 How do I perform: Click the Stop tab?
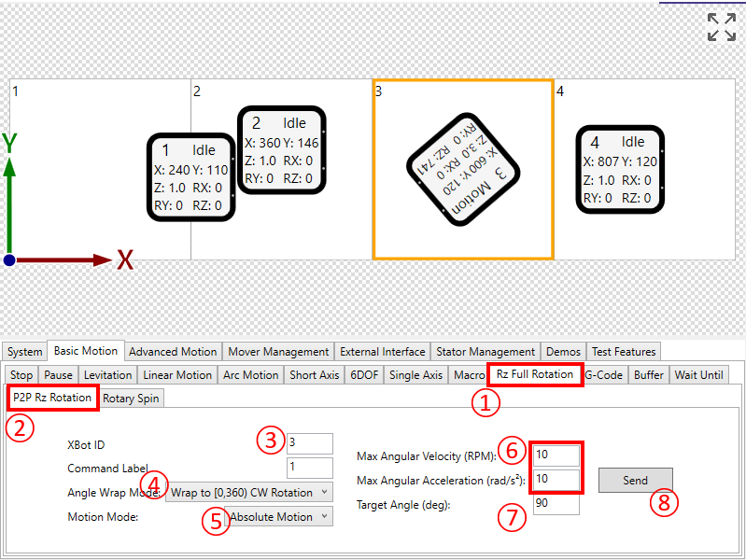click(x=21, y=375)
